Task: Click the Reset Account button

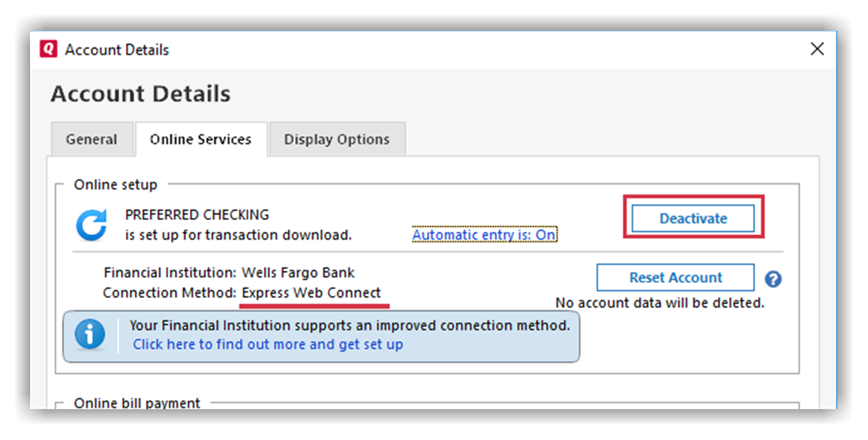Action: (x=675, y=278)
